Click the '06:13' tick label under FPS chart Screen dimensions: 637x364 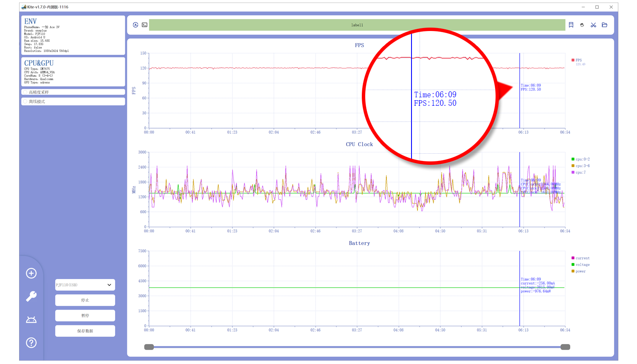(x=524, y=133)
